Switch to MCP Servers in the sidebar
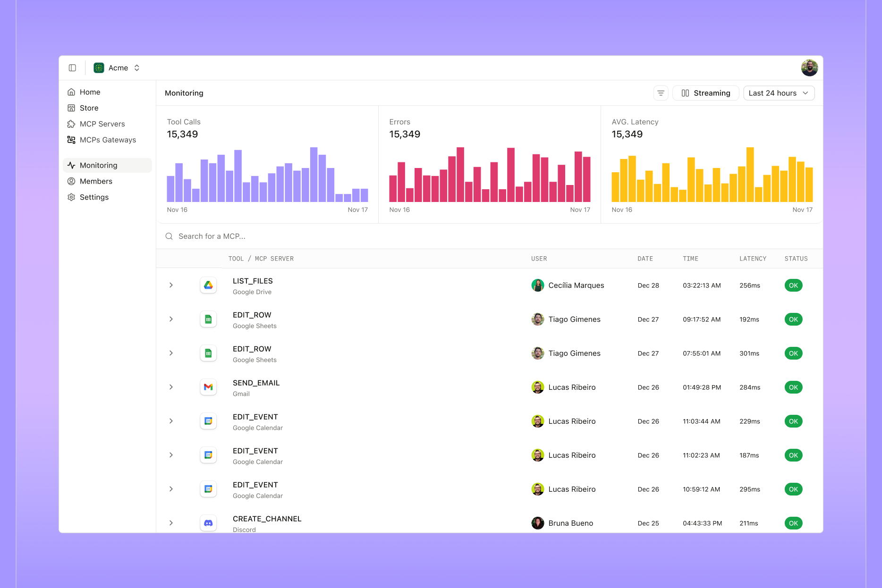The image size is (882, 588). click(102, 124)
